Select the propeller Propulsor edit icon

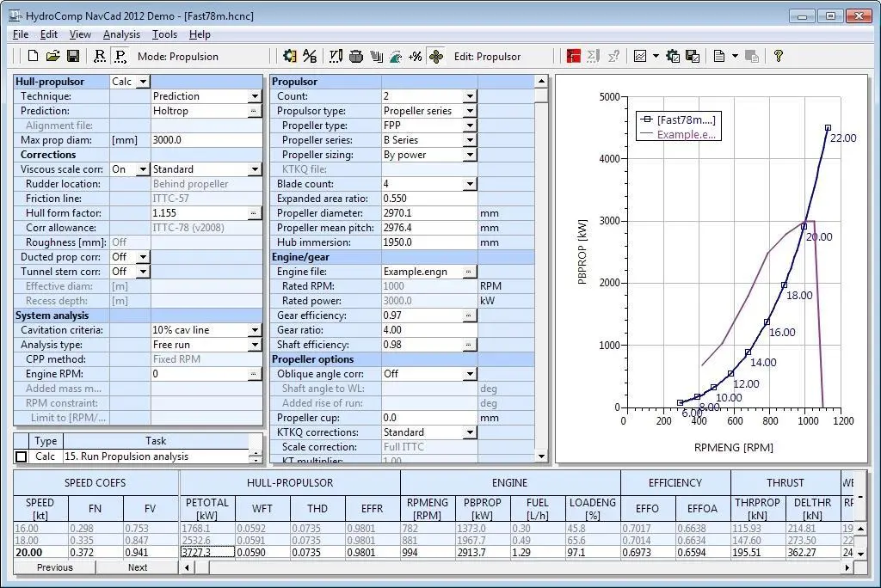click(436, 56)
